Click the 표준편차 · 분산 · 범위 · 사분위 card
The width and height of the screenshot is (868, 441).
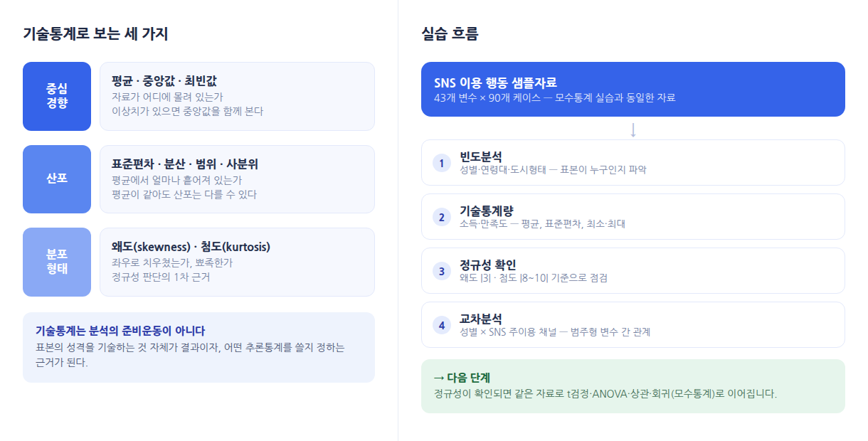pos(237,179)
